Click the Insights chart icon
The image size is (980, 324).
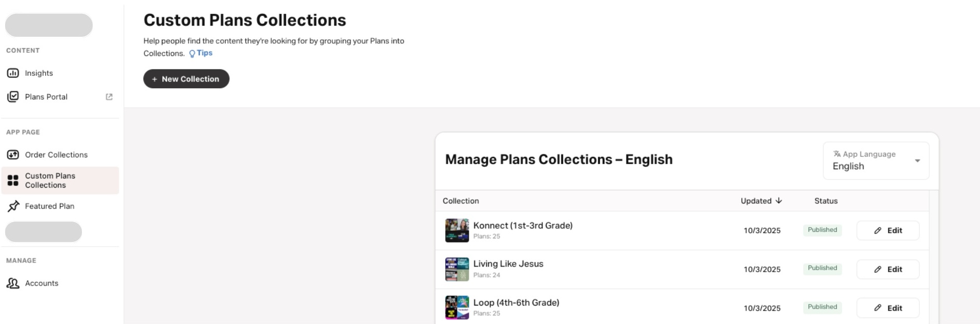(x=13, y=73)
